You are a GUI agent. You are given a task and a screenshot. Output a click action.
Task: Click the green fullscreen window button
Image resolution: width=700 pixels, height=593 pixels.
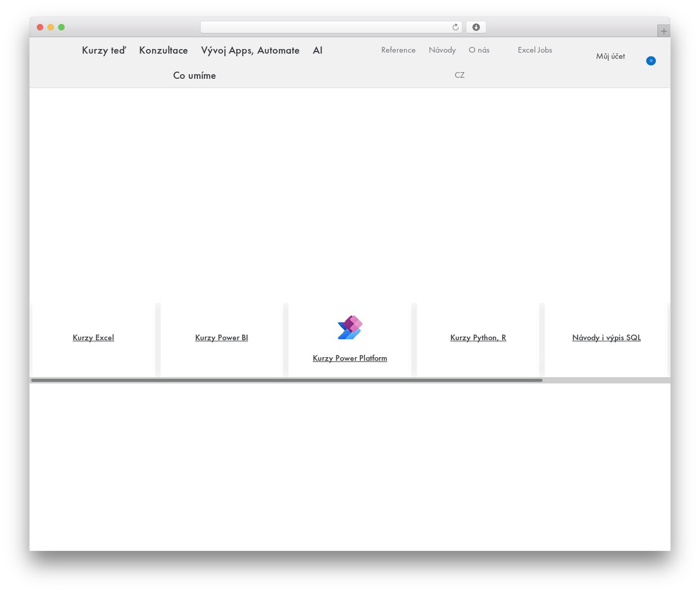click(x=61, y=27)
